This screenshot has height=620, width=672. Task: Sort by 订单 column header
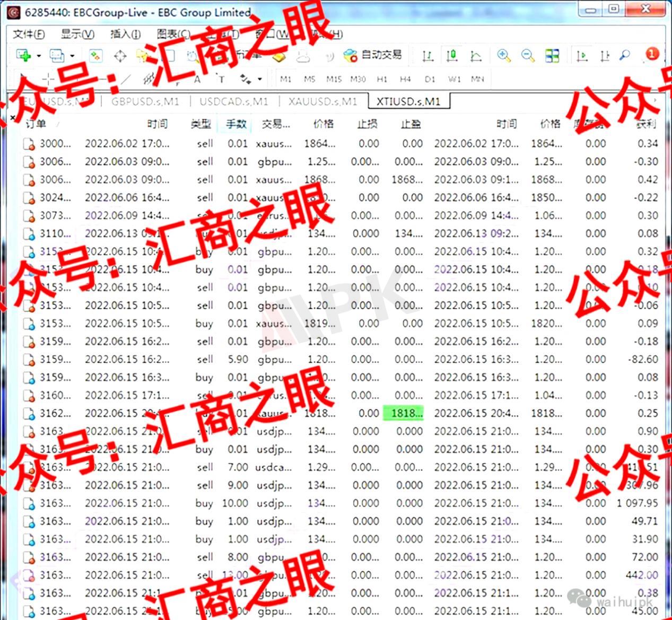pyautogui.click(x=36, y=124)
